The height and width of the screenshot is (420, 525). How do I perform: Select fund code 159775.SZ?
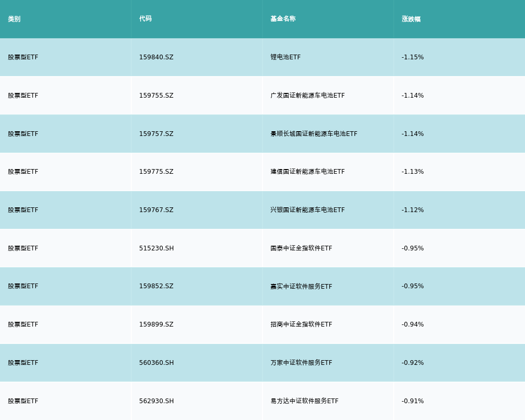[156, 172]
